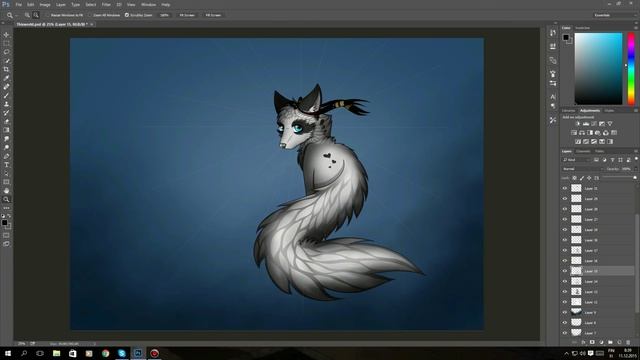Select the Brush tool
Image resolution: width=640 pixels, height=360 pixels.
[x=6, y=96]
